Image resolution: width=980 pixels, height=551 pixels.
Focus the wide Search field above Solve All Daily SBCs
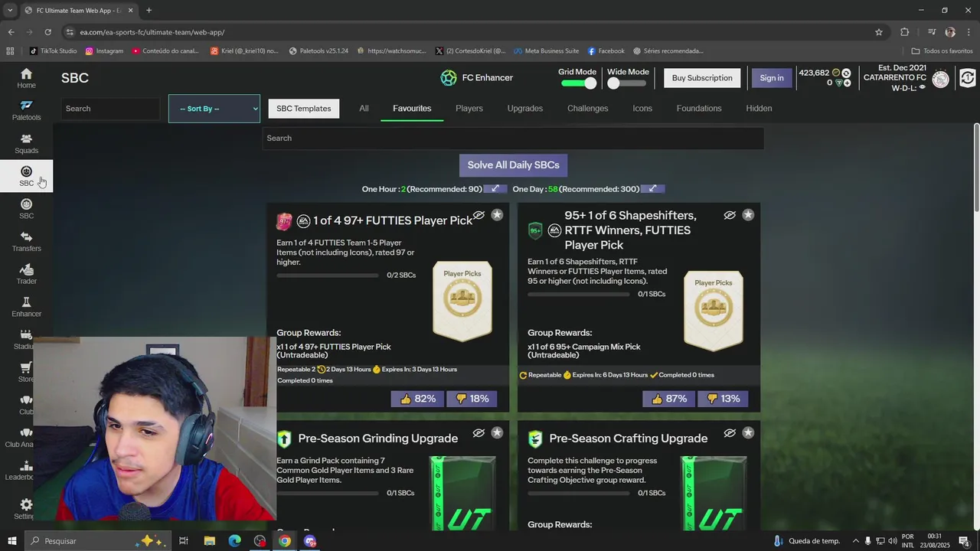[513, 139]
